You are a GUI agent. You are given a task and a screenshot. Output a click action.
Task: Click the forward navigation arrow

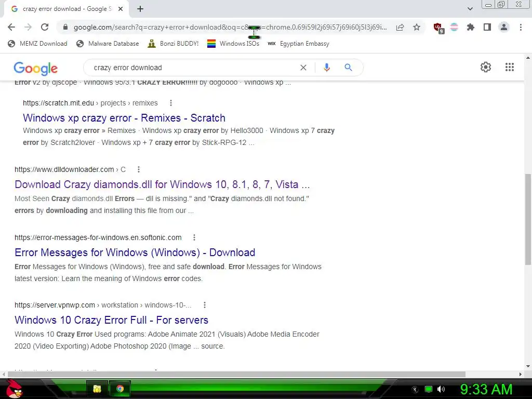coord(28,27)
